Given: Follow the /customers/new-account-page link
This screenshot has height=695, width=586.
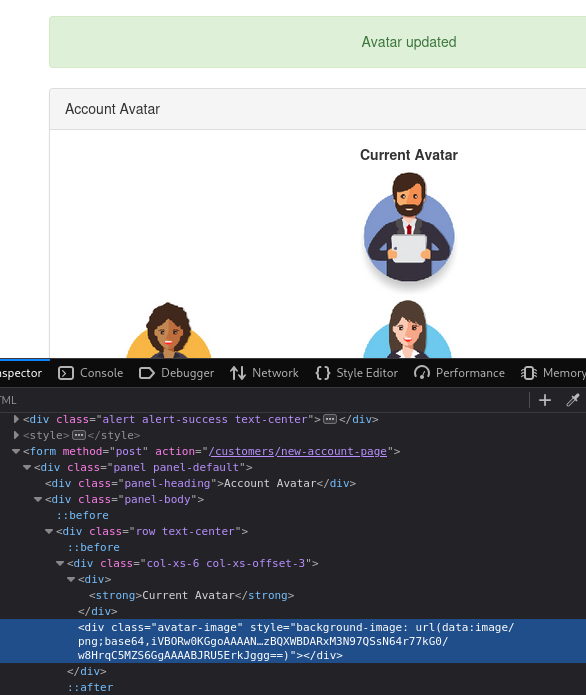Looking at the screenshot, I should click(298, 451).
